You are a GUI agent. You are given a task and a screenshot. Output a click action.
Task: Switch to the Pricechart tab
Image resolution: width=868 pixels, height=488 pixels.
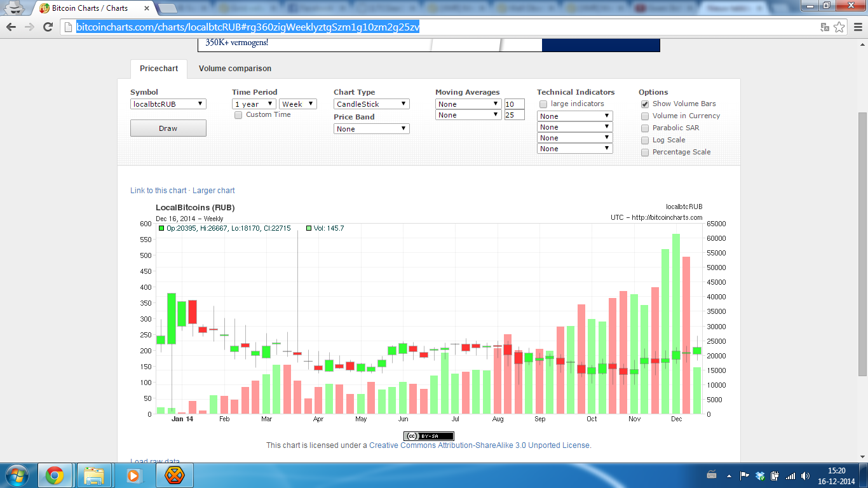159,69
